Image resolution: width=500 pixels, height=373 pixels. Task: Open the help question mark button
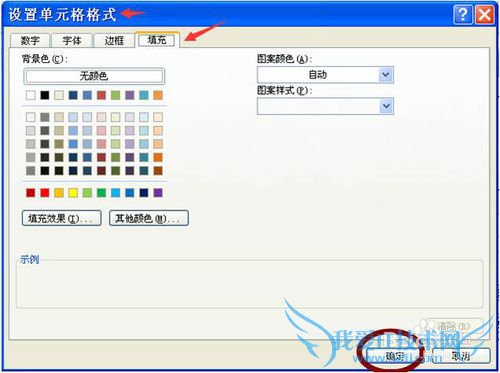tap(463, 15)
